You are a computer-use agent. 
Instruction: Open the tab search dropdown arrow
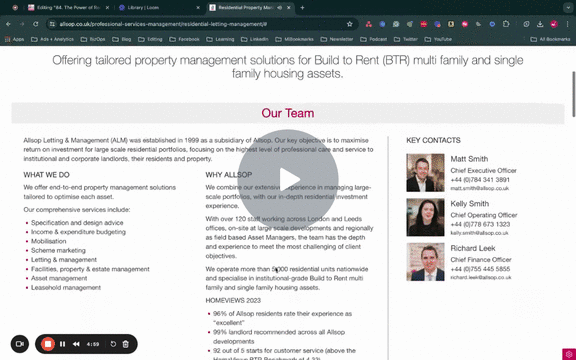568,7
